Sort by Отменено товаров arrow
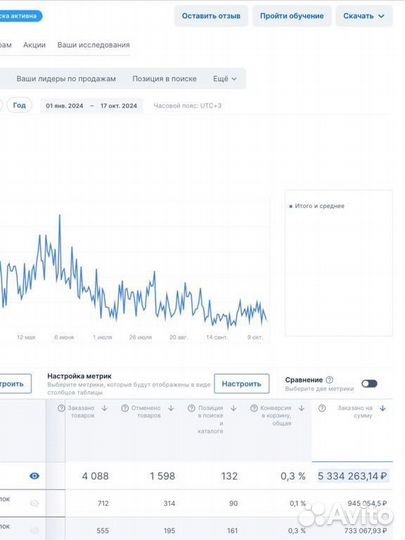This screenshot has height=540, width=405. click(x=171, y=408)
